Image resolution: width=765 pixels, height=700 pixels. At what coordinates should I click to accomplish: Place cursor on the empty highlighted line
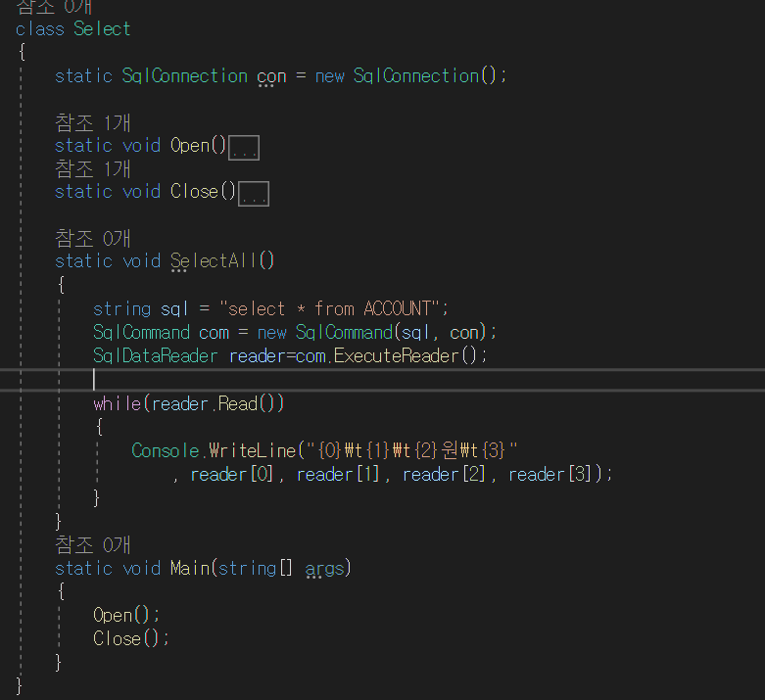382,380
